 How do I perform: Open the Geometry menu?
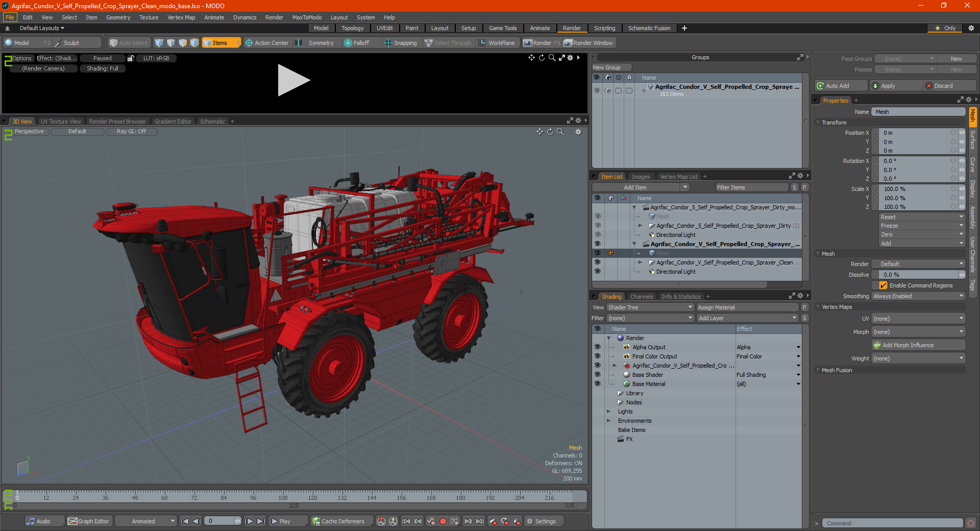118,17
